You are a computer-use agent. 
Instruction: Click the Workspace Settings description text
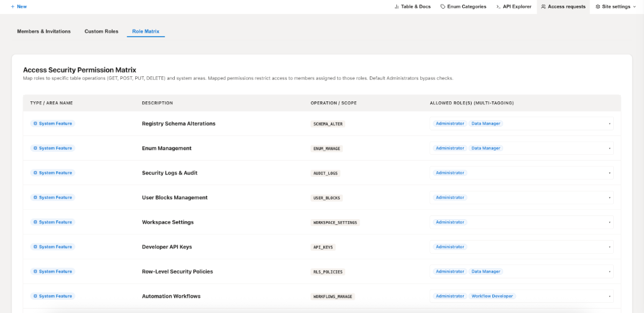tap(167, 222)
